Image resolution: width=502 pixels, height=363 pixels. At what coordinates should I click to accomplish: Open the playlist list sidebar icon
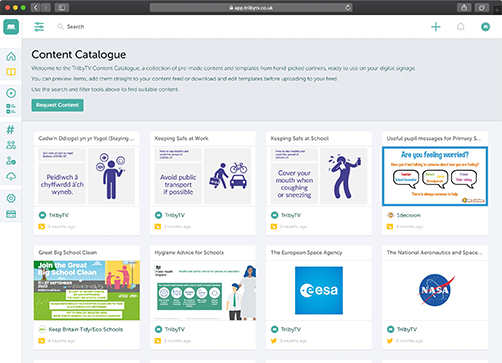[x=11, y=108]
